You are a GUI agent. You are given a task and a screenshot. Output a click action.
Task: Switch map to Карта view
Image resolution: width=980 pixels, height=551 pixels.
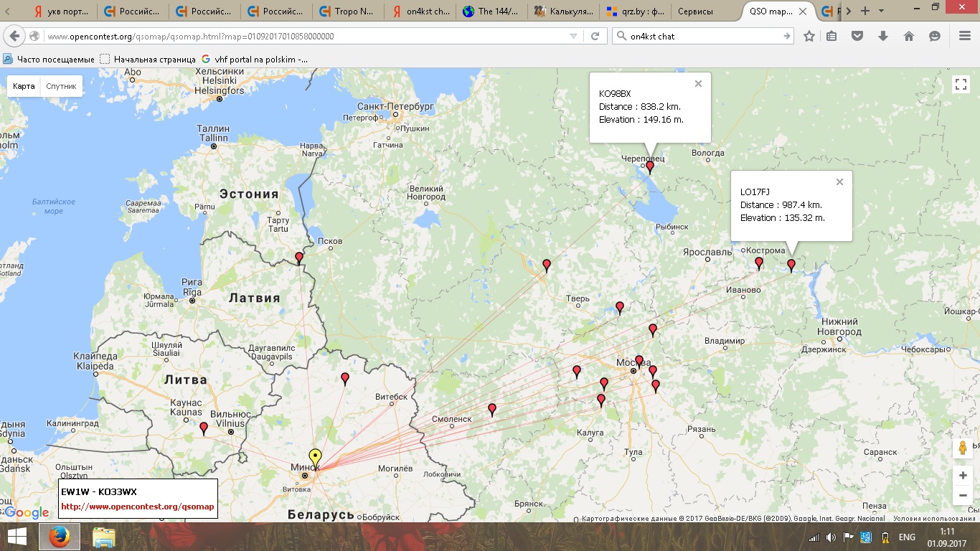click(24, 86)
